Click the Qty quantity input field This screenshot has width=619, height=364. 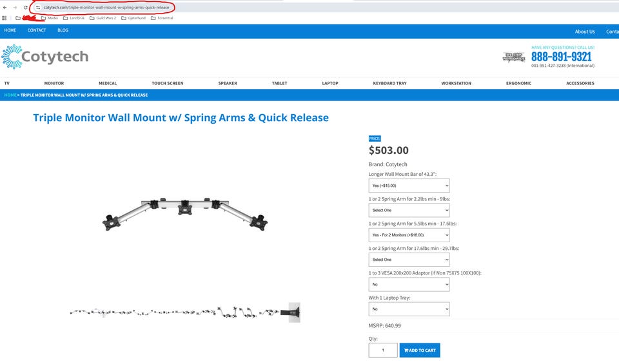click(x=383, y=350)
